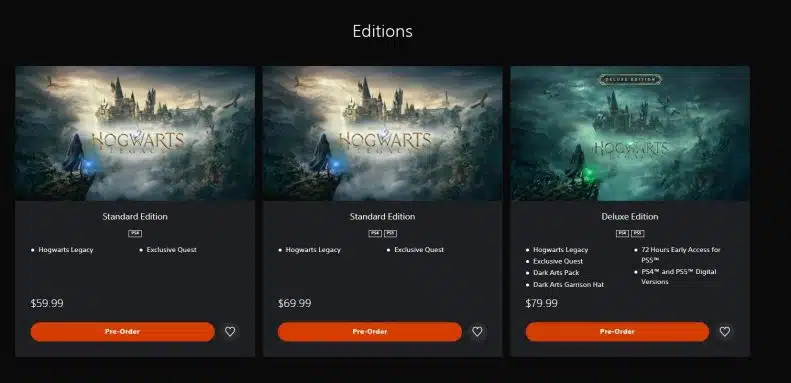The height and width of the screenshot is (383, 791).
Task: Pre-Order the $69.99 Standard Edition
Action: coord(370,332)
